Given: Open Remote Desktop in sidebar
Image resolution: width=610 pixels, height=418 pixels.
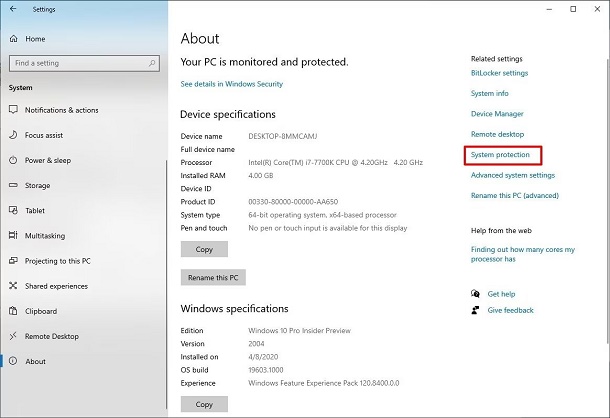Looking at the screenshot, I should click(x=52, y=336).
